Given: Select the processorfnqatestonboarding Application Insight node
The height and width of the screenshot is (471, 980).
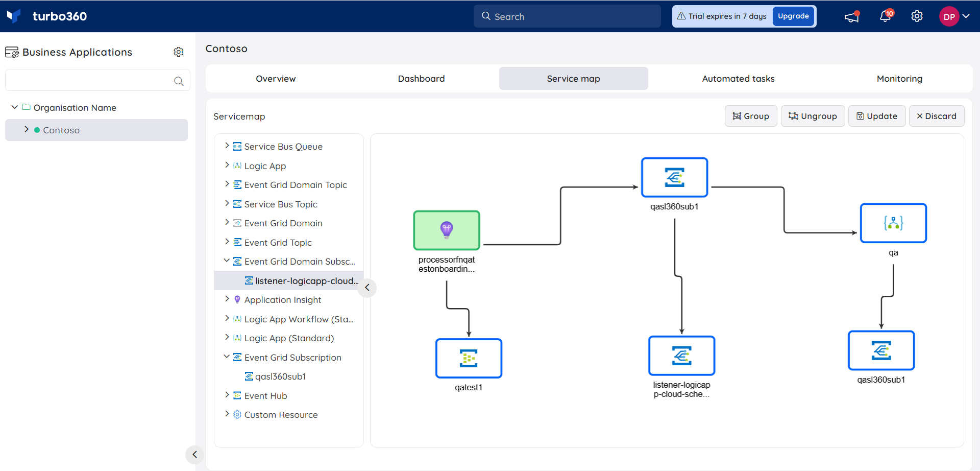Looking at the screenshot, I should pos(447,230).
